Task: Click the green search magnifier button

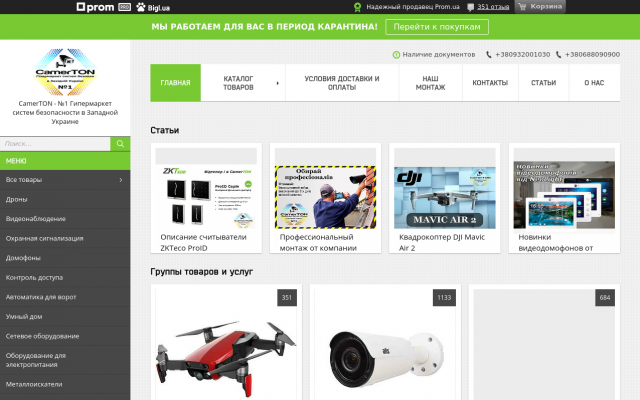Action: point(120,144)
